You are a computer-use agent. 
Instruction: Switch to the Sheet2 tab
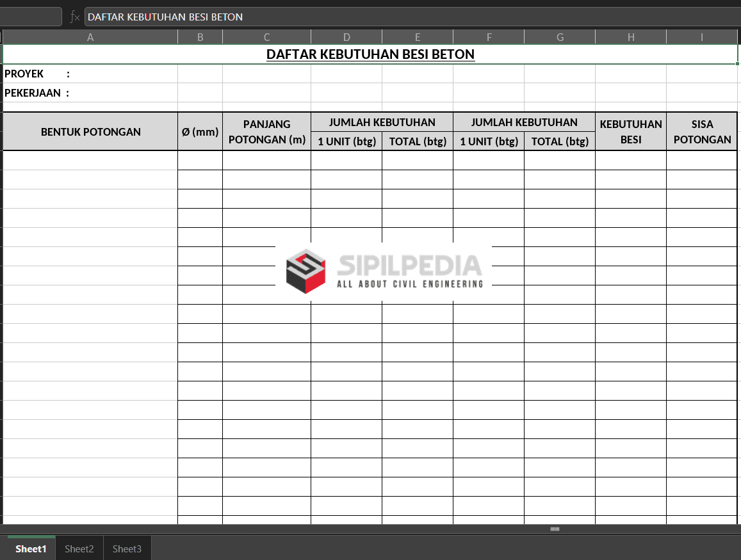coord(79,548)
